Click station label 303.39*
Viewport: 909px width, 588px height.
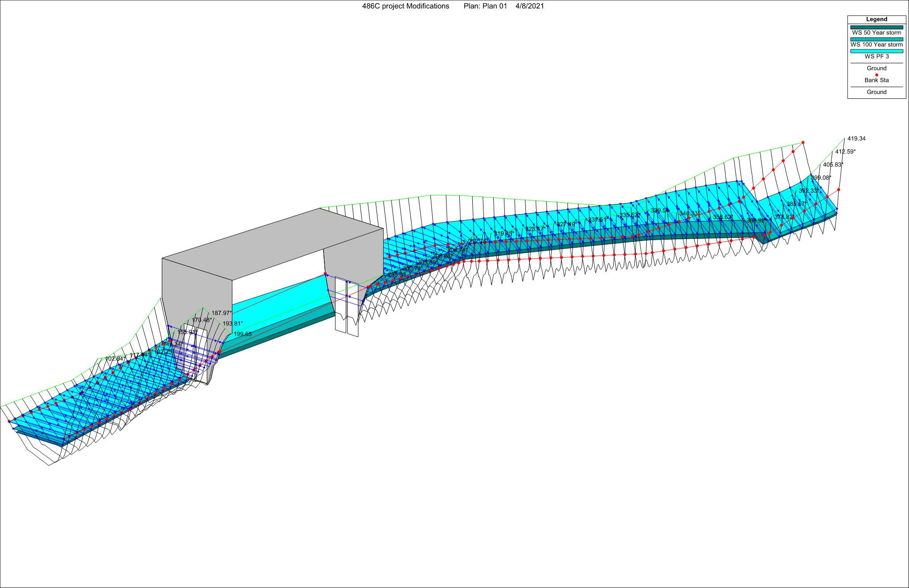[428, 262]
